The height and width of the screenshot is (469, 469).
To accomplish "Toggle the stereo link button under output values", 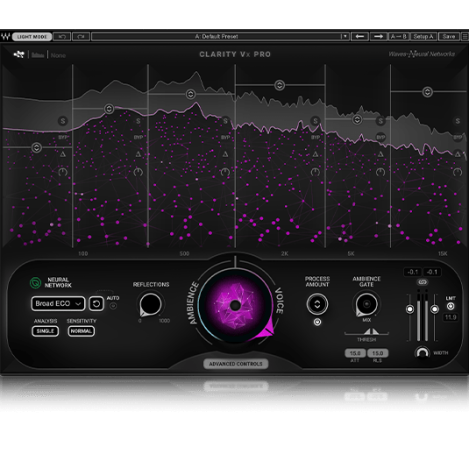I will point(422,282).
